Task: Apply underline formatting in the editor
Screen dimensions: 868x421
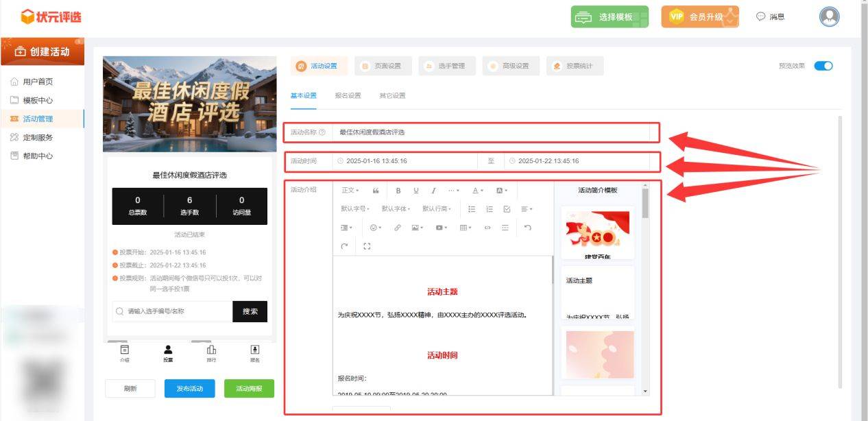Action: pyautogui.click(x=415, y=191)
